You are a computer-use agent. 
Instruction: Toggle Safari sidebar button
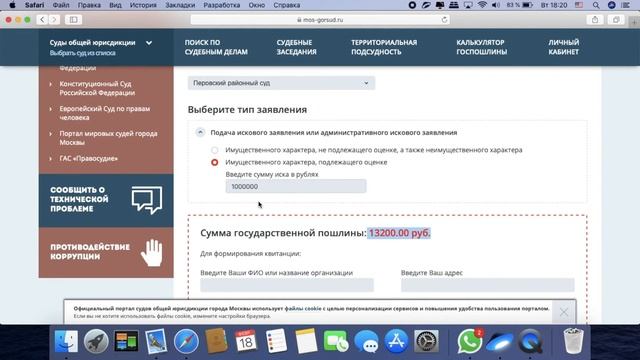coord(73,20)
